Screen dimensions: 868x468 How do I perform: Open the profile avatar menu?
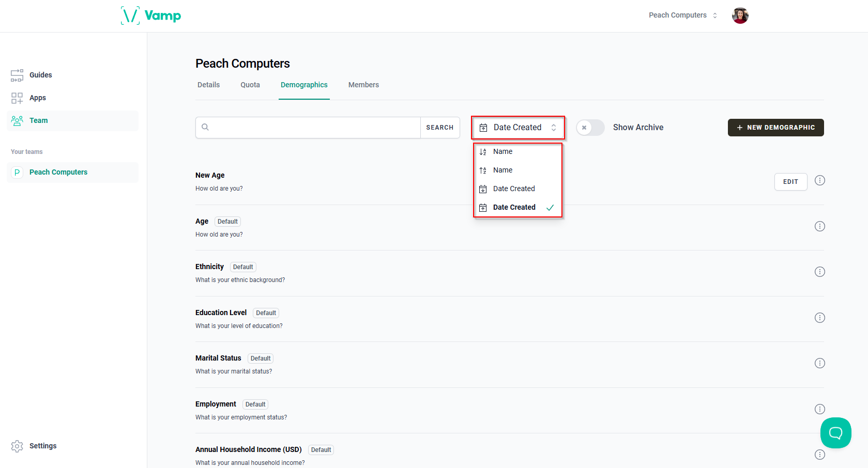(740, 15)
